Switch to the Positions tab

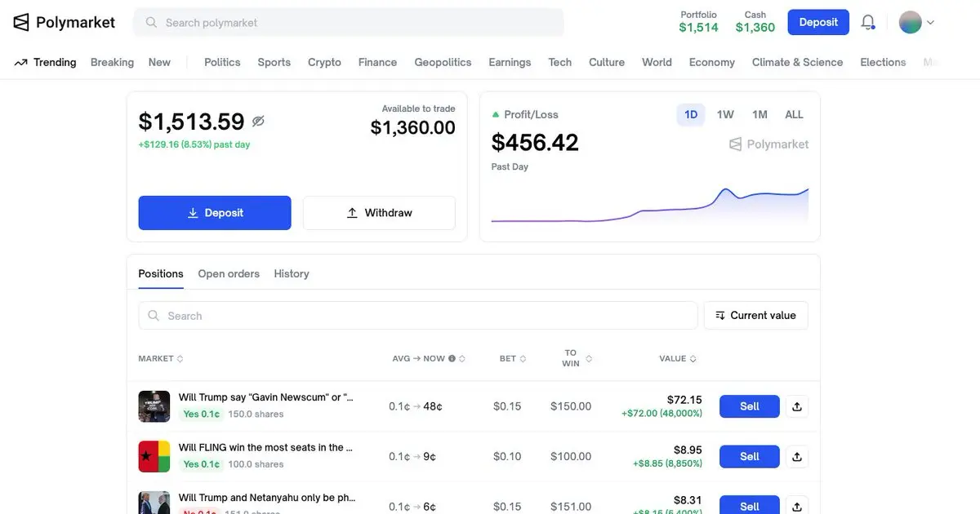tap(161, 273)
